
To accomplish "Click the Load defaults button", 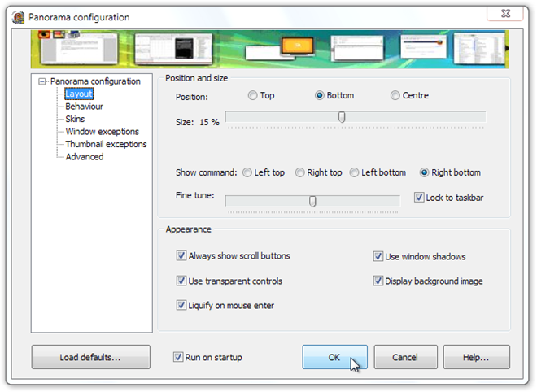I will [x=91, y=357].
